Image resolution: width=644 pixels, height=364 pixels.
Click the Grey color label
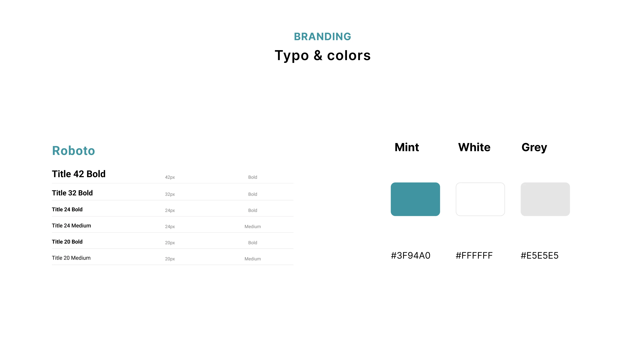coord(534,148)
